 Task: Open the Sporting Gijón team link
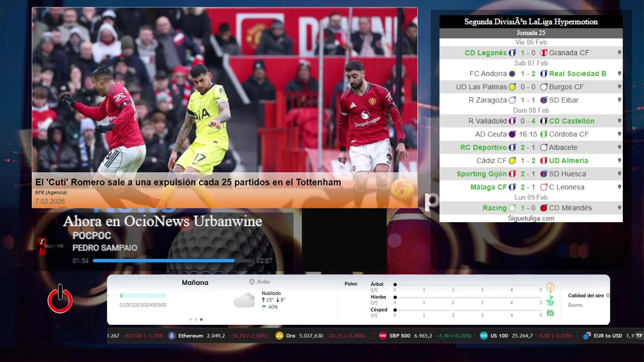(x=482, y=174)
